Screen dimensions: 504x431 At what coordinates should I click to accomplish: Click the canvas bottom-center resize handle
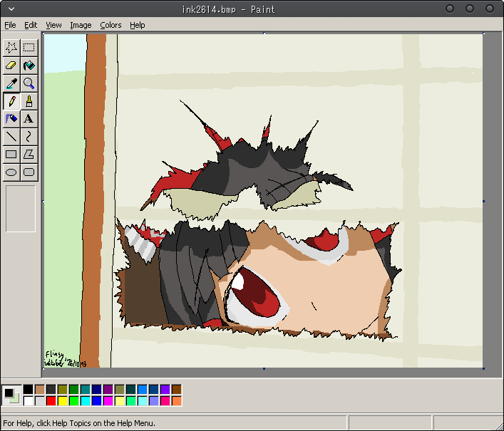pos(264,368)
